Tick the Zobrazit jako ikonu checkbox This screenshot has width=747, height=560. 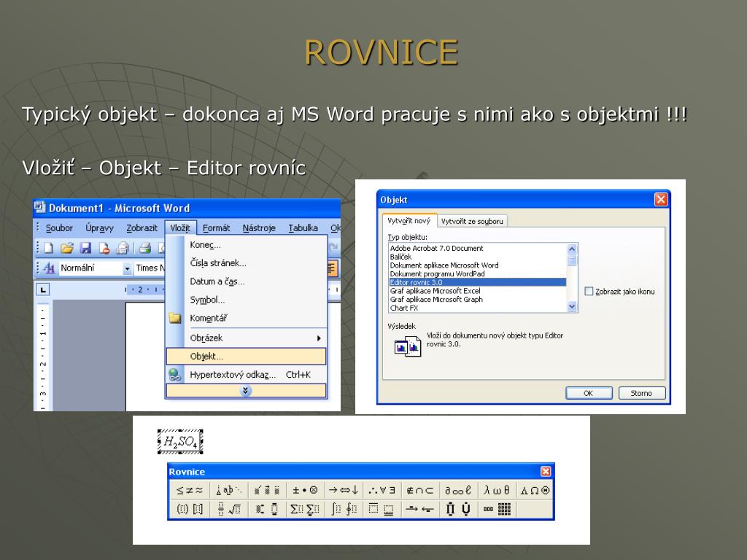click(x=589, y=291)
